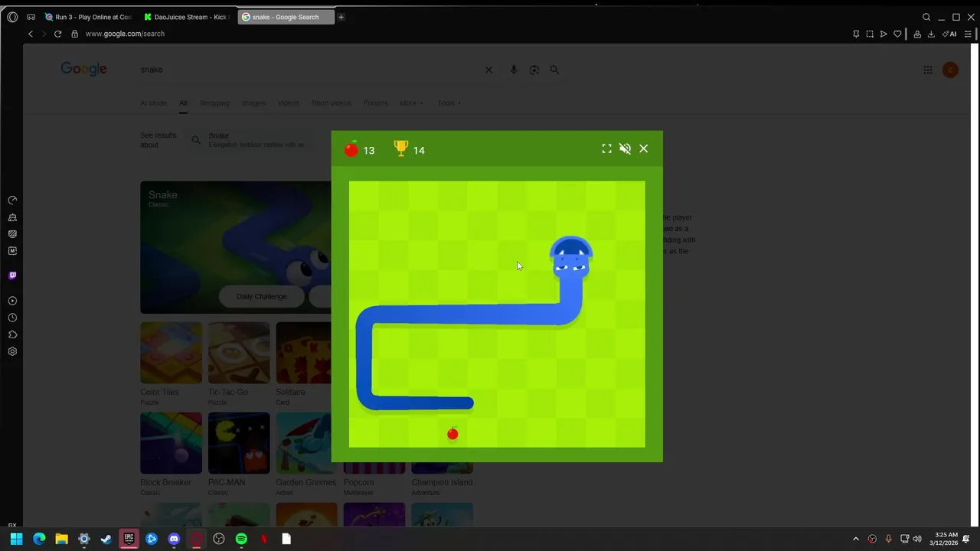Open a new browser tab
This screenshot has height=551, width=980.
click(x=341, y=17)
